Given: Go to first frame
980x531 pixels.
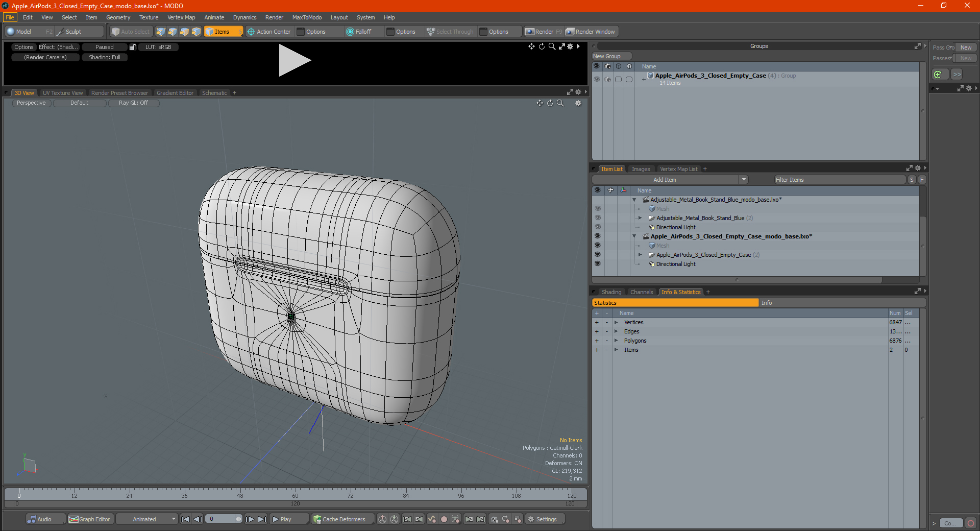Looking at the screenshot, I should (186, 519).
